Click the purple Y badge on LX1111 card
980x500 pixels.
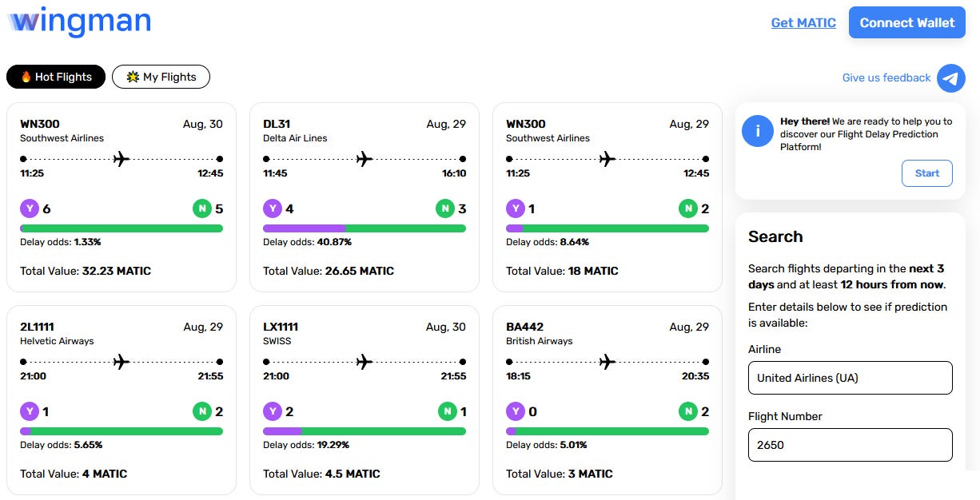click(273, 412)
